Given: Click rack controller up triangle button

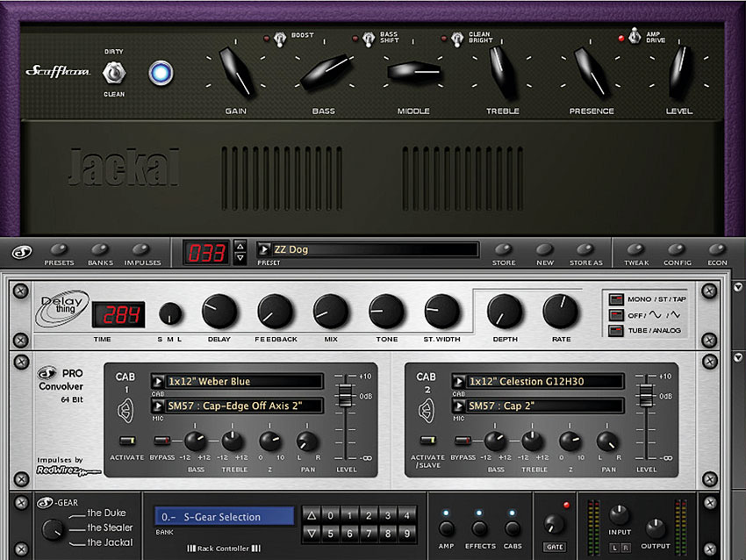Looking at the screenshot, I should tap(312, 515).
